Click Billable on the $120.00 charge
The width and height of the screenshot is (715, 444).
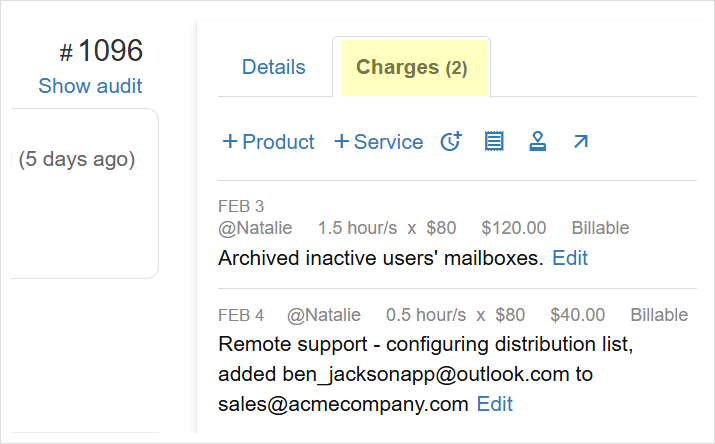click(x=601, y=228)
